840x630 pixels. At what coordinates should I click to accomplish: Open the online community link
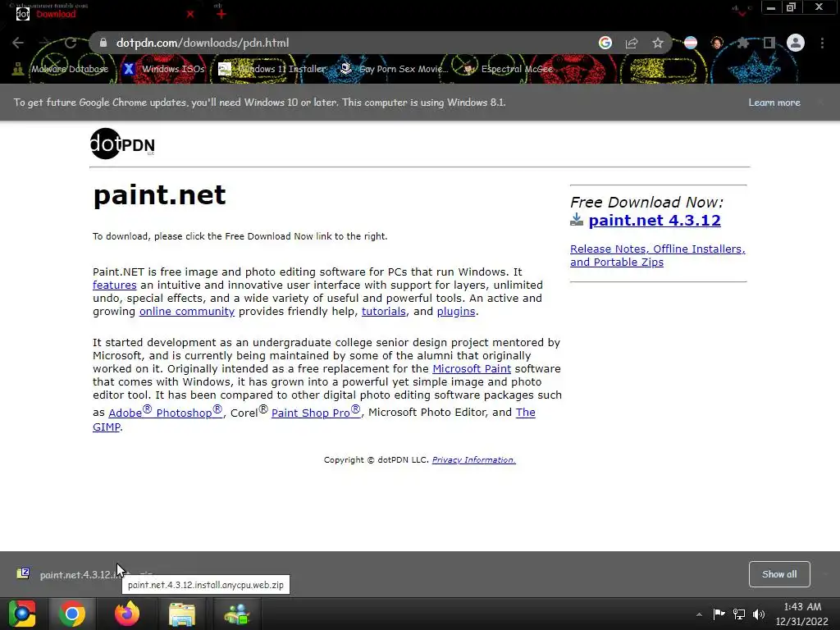point(187,311)
